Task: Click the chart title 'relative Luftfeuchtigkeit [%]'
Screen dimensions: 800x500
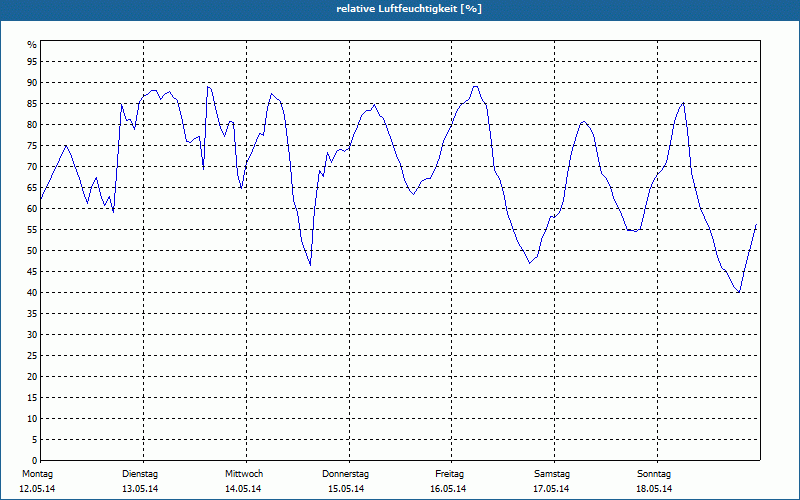Action: click(x=409, y=9)
